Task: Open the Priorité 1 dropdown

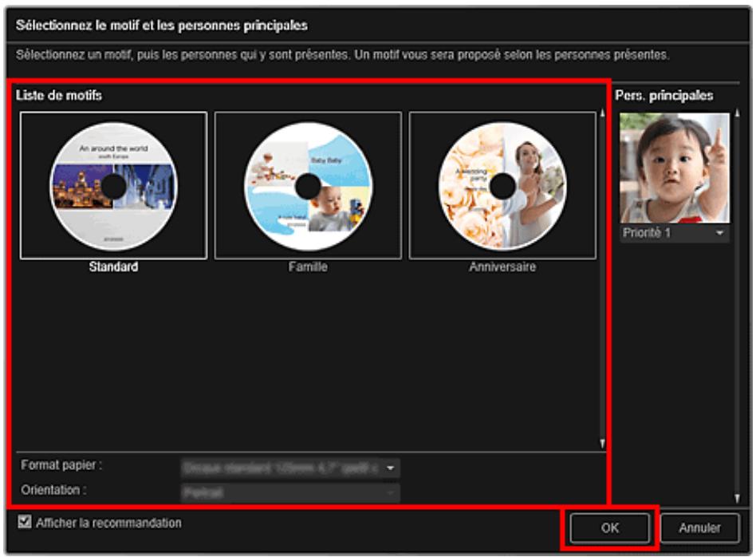Action: 674,233
